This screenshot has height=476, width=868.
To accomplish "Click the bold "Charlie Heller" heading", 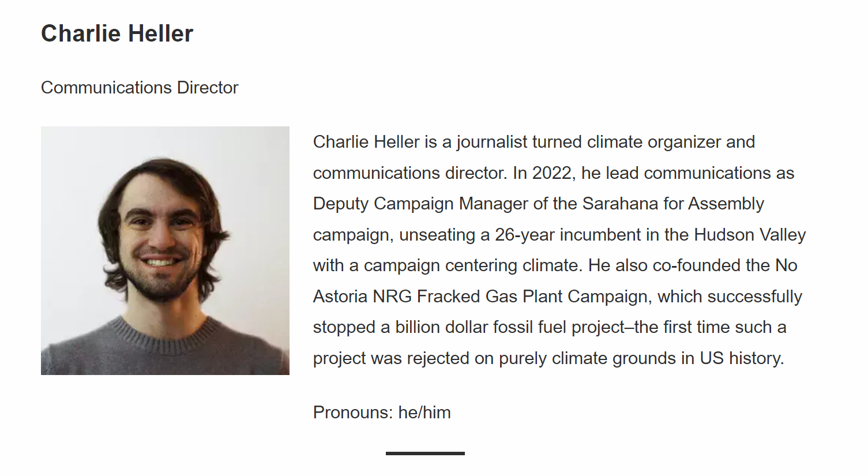I will (x=117, y=33).
